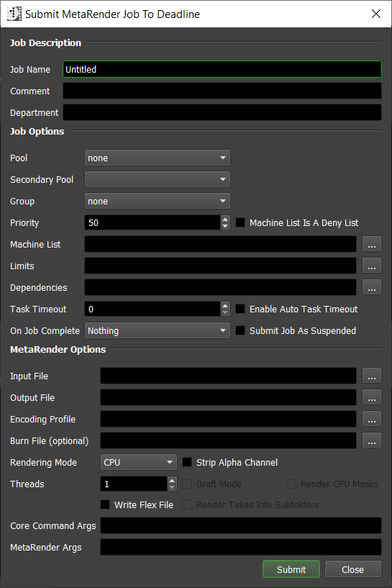Browse for Input File with ellipsis button

pos(372,376)
